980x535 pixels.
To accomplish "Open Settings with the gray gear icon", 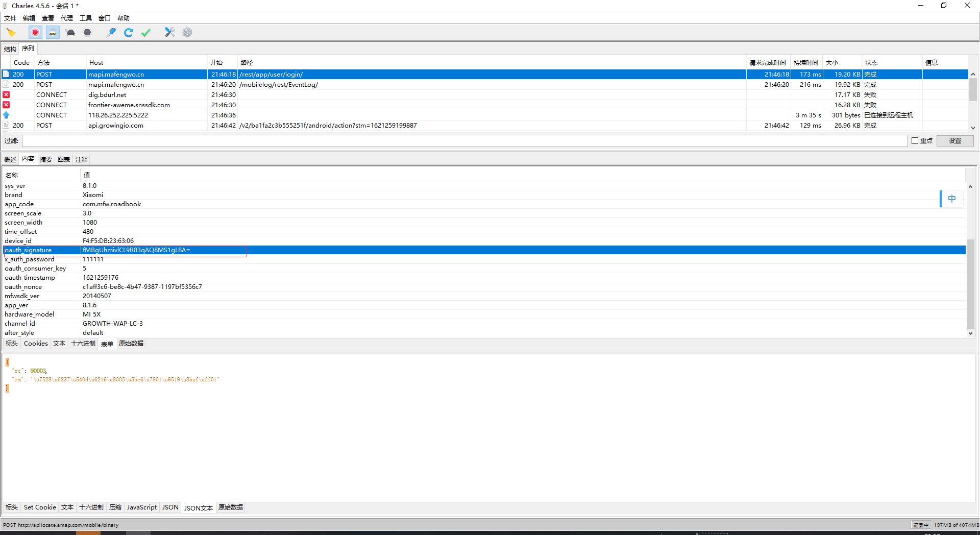I will click(x=187, y=33).
